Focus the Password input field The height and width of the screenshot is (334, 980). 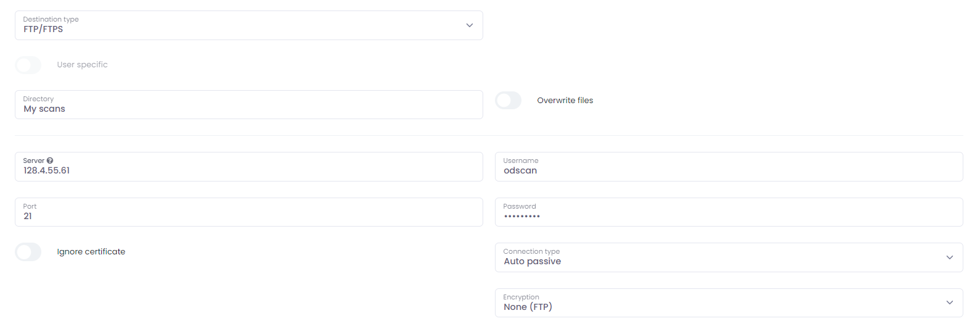pos(729,212)
